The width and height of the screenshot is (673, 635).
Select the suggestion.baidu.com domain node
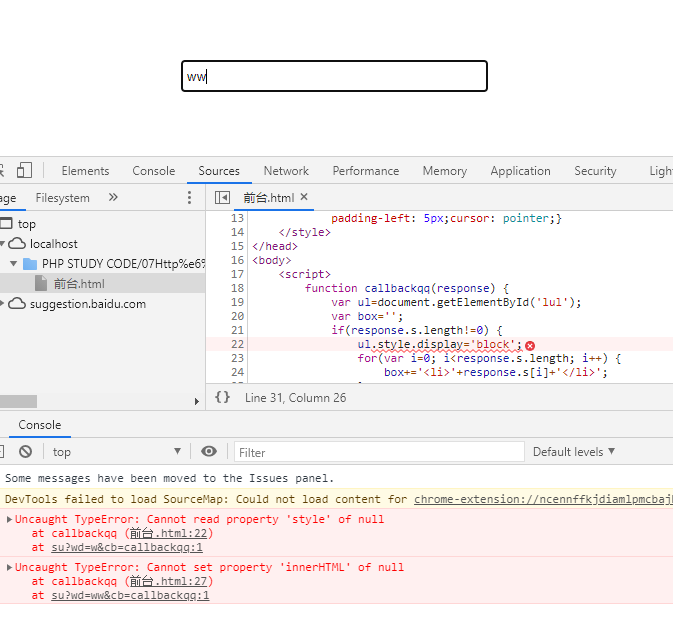pyautogui.click(x=88, y=304)
